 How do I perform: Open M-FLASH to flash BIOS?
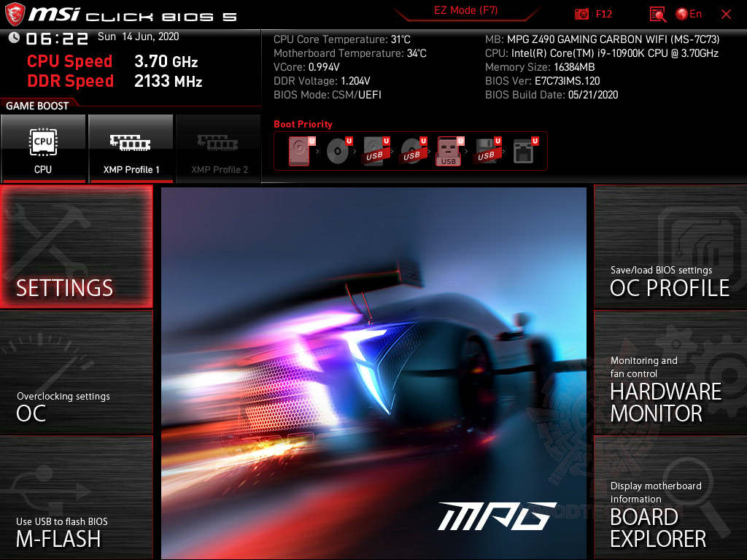[x=76, y=497]
